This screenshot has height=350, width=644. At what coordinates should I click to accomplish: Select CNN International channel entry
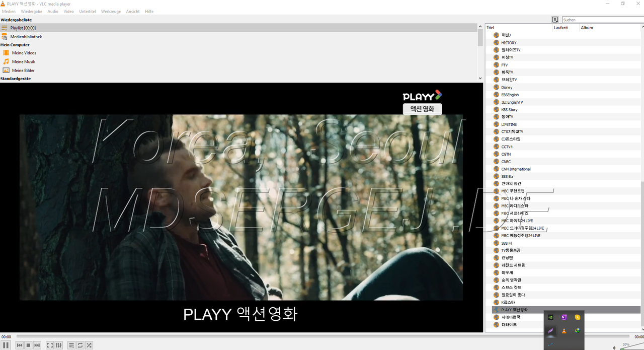tap(516, 169)
